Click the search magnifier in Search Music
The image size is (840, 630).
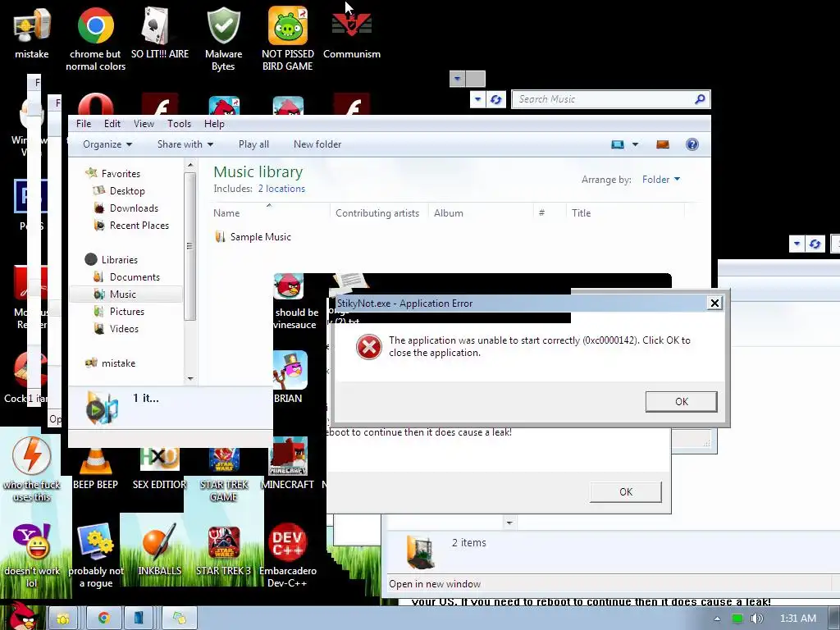coord(700,99)
